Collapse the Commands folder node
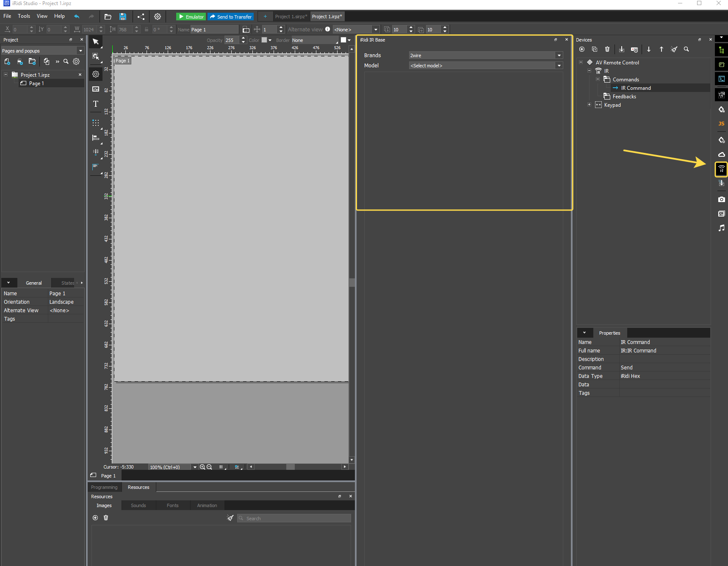This screenshot has height=566, width=728. click(598, 79)
